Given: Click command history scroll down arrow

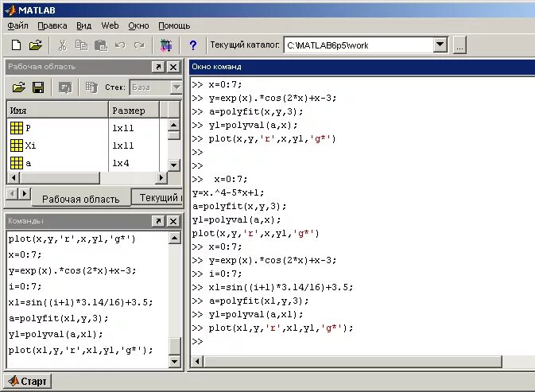Looking at the screenshot, I should (174, 361).
